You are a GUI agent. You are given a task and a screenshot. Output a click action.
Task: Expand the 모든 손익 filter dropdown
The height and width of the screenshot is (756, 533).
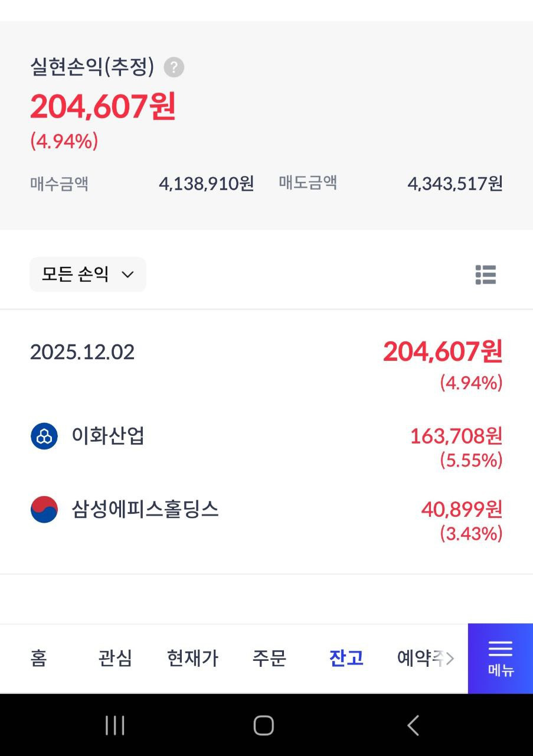point(88,274)
